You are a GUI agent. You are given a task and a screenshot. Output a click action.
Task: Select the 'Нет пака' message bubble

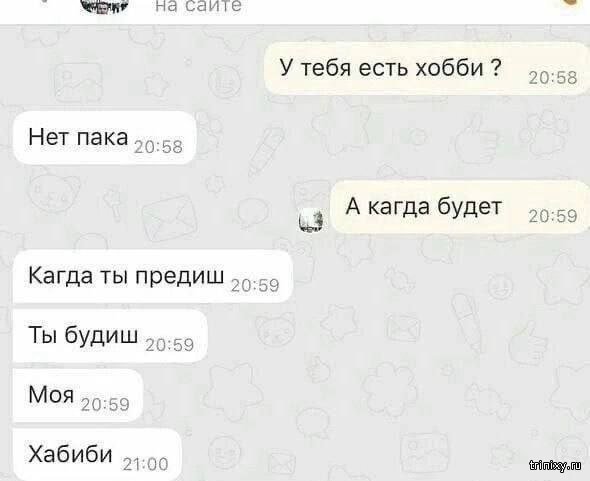point(105,138)
